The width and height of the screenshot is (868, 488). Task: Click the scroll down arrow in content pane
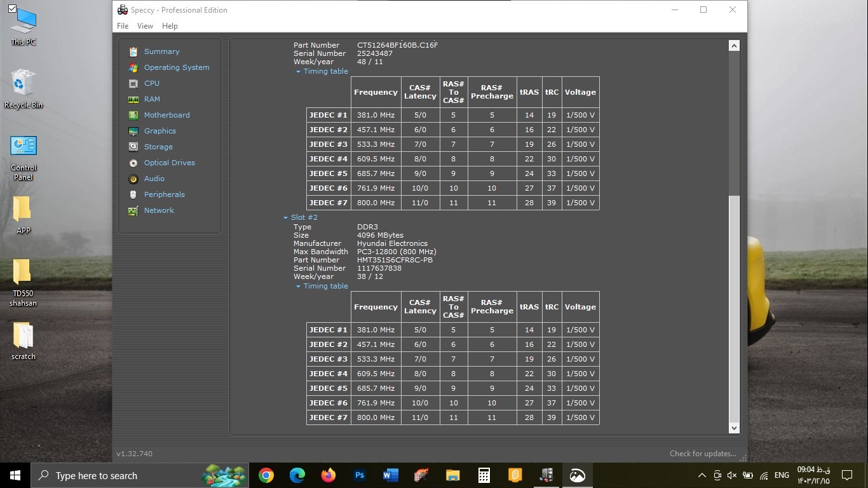[x=734, y=428]
